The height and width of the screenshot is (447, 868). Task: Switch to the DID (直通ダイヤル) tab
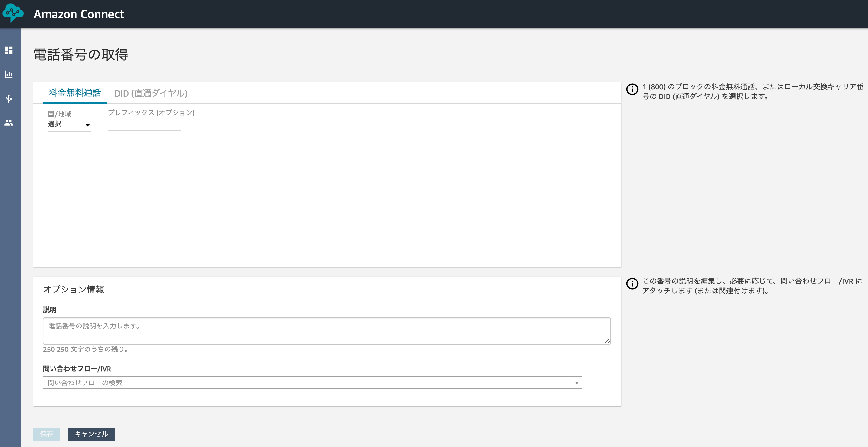[x=151, y=93]
